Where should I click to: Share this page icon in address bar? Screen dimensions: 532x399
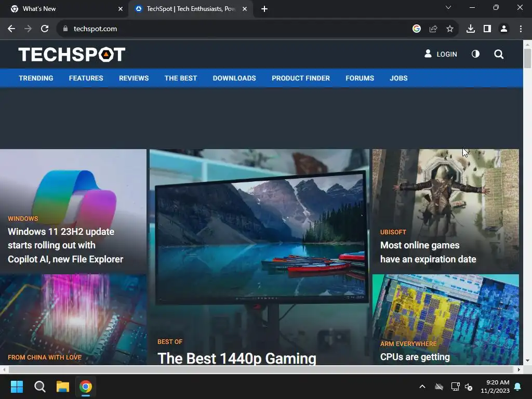[433, 29]
